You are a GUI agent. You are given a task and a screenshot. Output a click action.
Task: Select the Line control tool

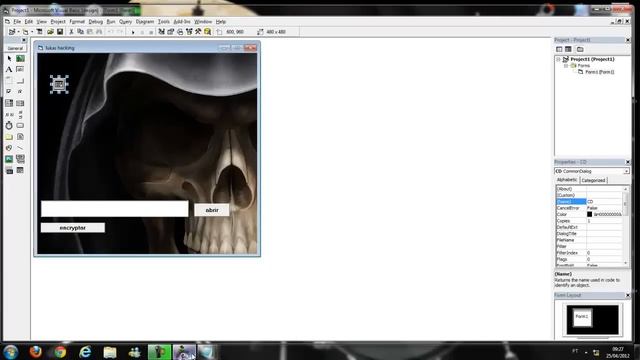(20, 148)
